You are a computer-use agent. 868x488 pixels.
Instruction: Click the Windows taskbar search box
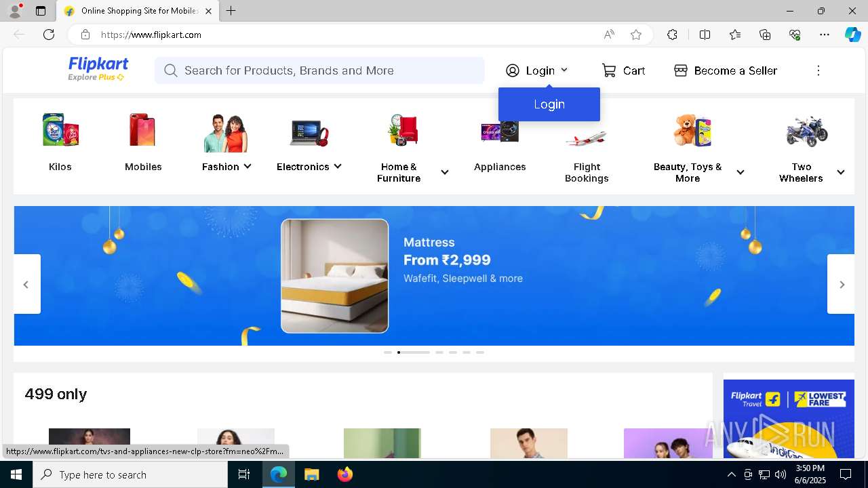(x=130, y=474)
